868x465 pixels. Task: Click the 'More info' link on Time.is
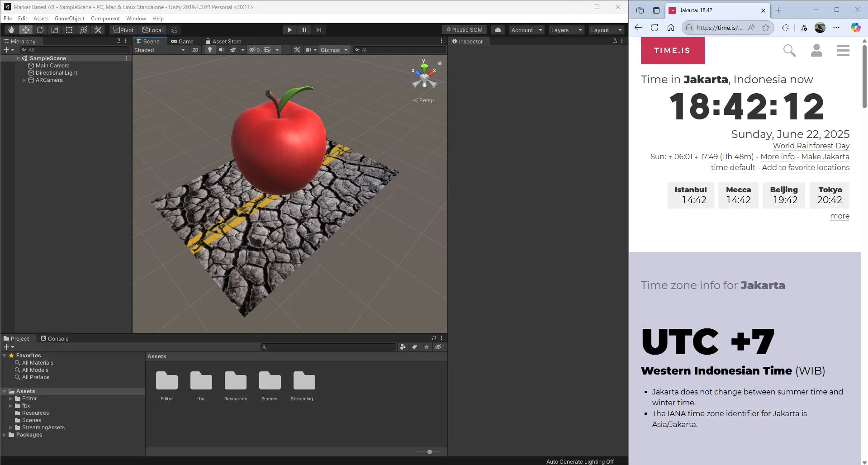click(777, 157)
